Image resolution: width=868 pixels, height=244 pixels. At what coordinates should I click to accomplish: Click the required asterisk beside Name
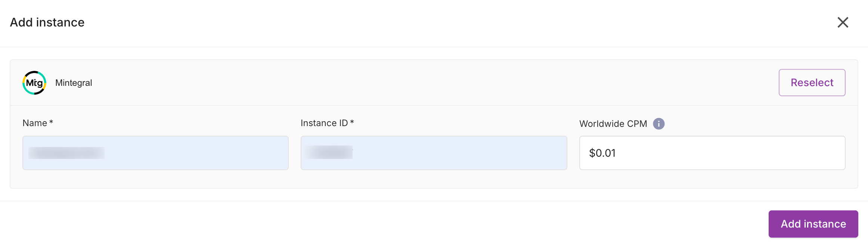(x=51, y=122)
